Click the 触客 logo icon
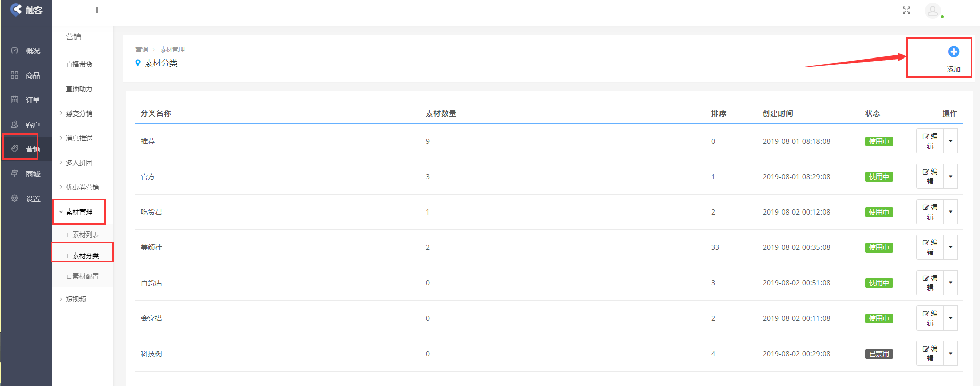The height and width of the screenshot is (386, 980). (x=16, y=10)
